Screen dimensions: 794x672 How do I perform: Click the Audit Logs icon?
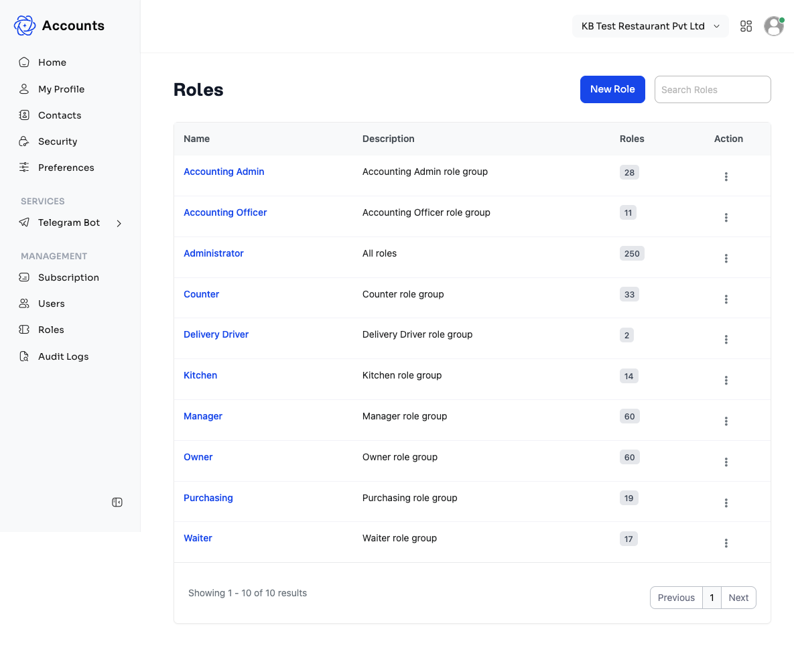click(x=24, y=356)
